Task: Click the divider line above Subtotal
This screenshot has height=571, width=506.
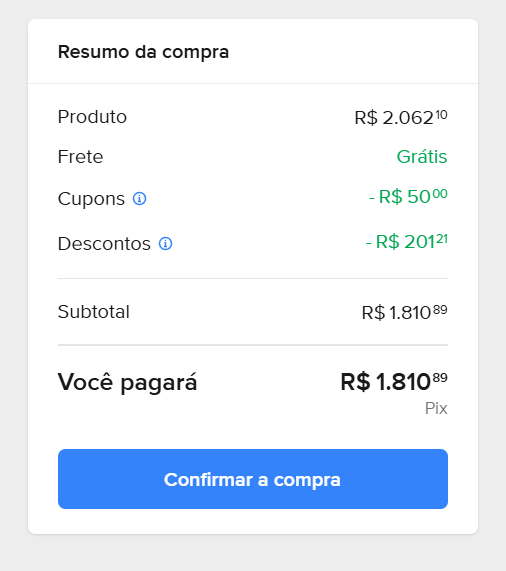Action: click(253, 279)
